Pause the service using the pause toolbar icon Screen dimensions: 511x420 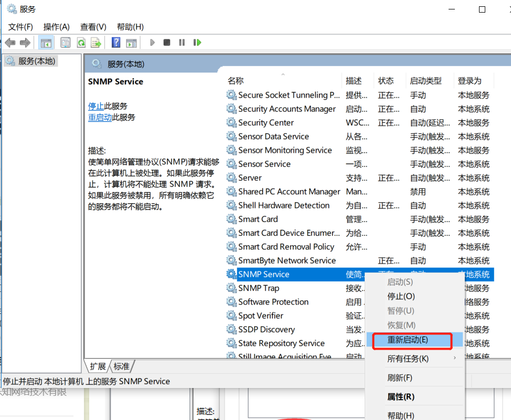[181, 42]
